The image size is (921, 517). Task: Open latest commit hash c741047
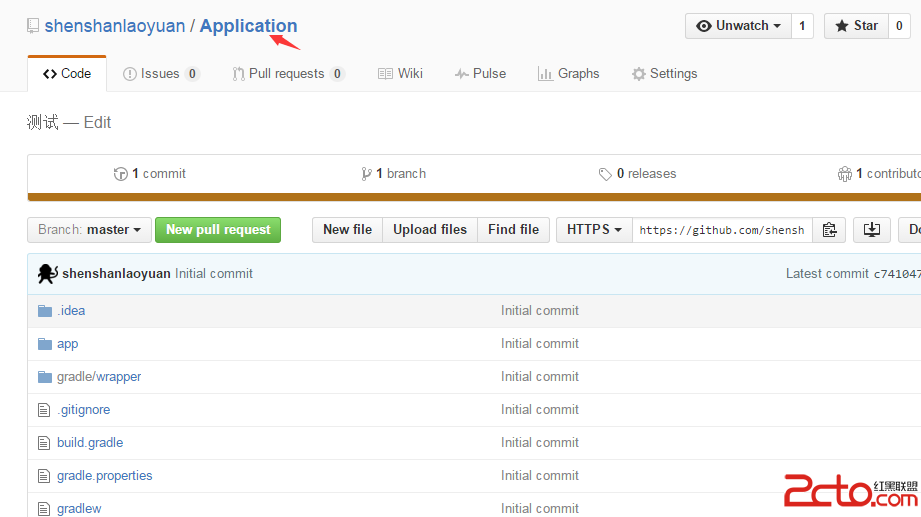pos(897,274)
